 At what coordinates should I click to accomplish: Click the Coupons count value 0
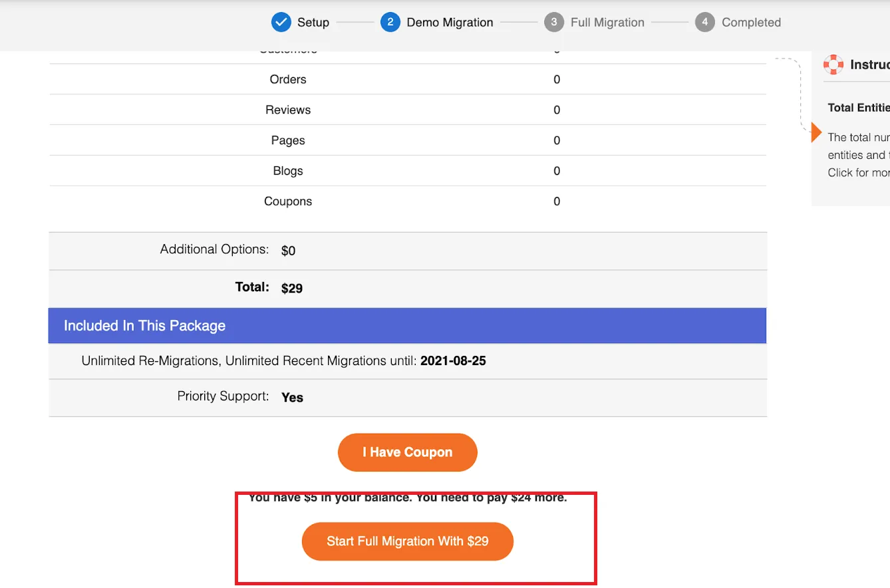557,202
